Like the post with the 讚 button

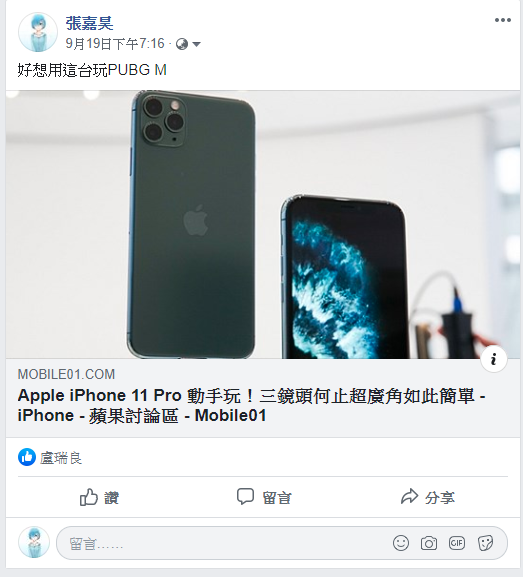[99, 498]
